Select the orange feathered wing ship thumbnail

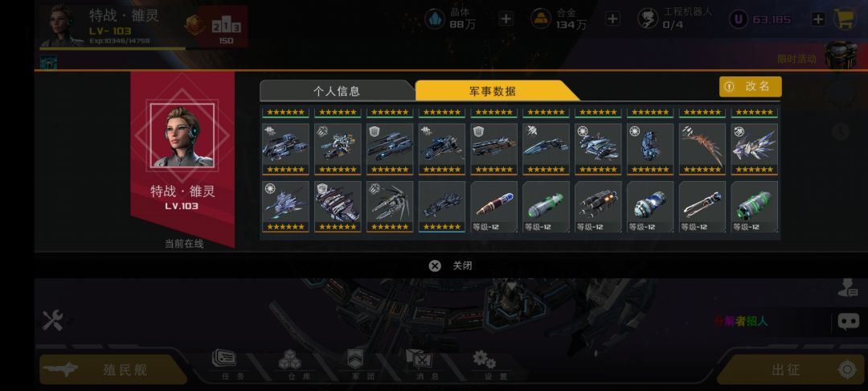coord(702,149)
